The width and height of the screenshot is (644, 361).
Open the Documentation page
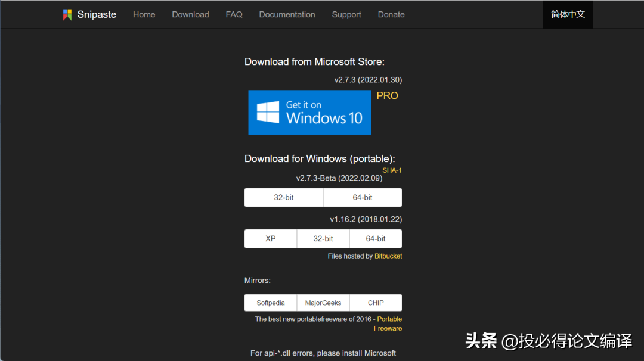coord(287,14)
